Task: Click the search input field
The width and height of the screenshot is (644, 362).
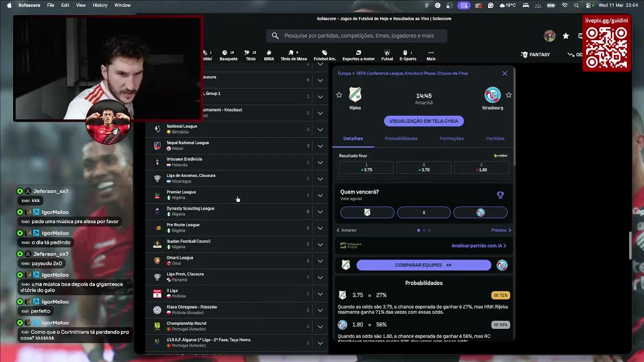Action: coord(357,36)
